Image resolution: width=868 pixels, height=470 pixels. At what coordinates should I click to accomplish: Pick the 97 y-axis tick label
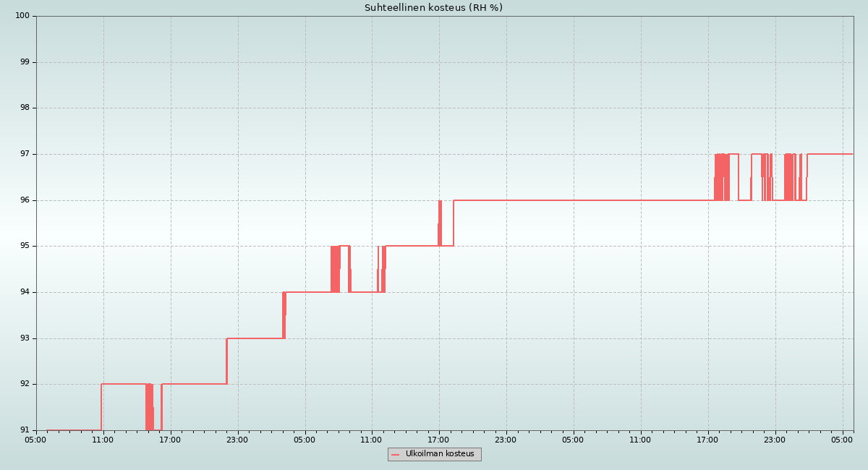[x=25, y=154]
